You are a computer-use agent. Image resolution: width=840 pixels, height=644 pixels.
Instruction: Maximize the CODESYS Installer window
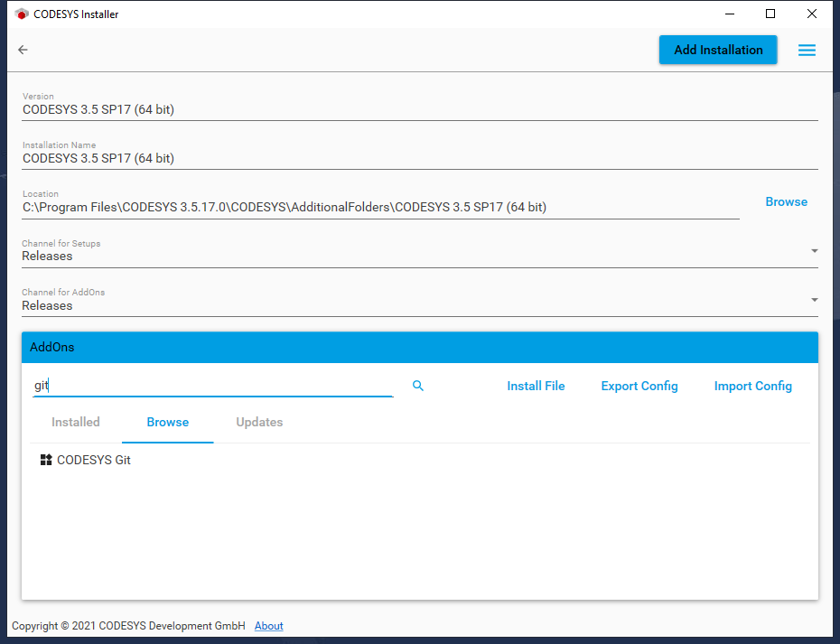click(770, 14)
